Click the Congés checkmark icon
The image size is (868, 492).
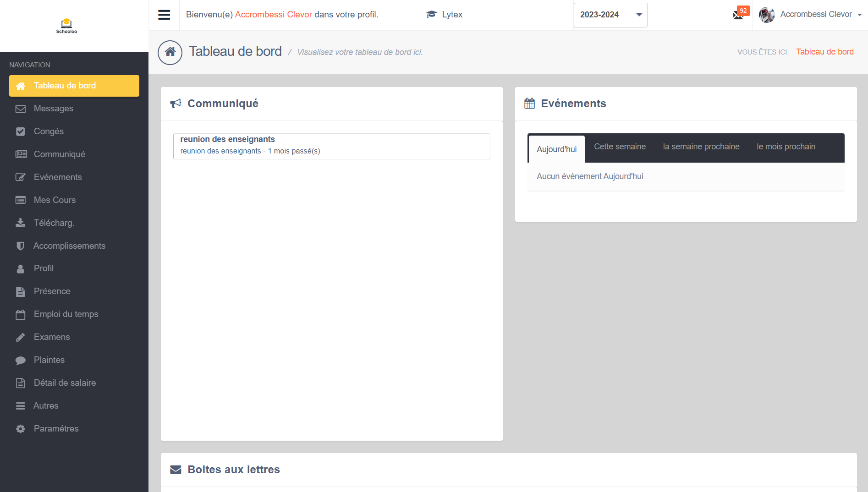pyautogui.click(x=21, y=131)
